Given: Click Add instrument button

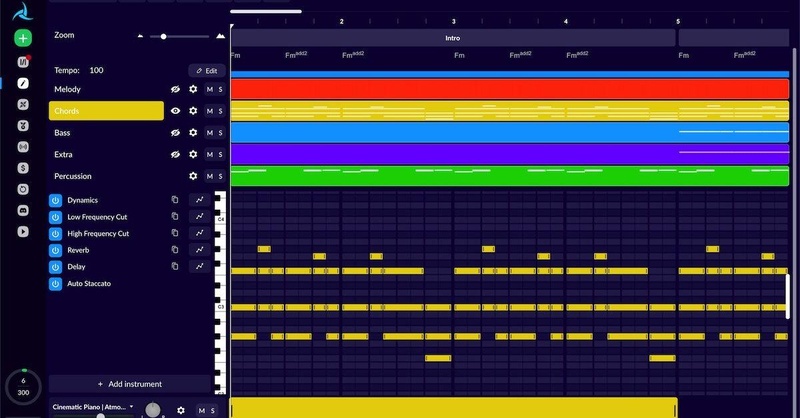Looking at the screenshot, I should (x=130, y=384).
